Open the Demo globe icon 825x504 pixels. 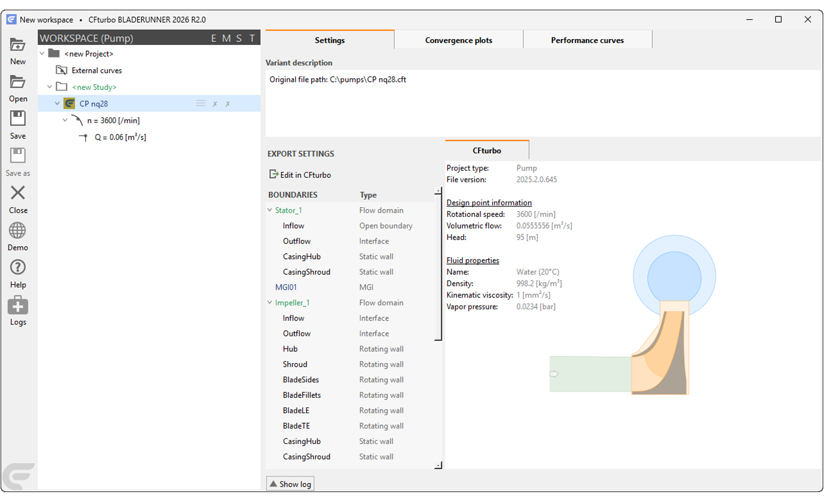[x=18, y=230]
